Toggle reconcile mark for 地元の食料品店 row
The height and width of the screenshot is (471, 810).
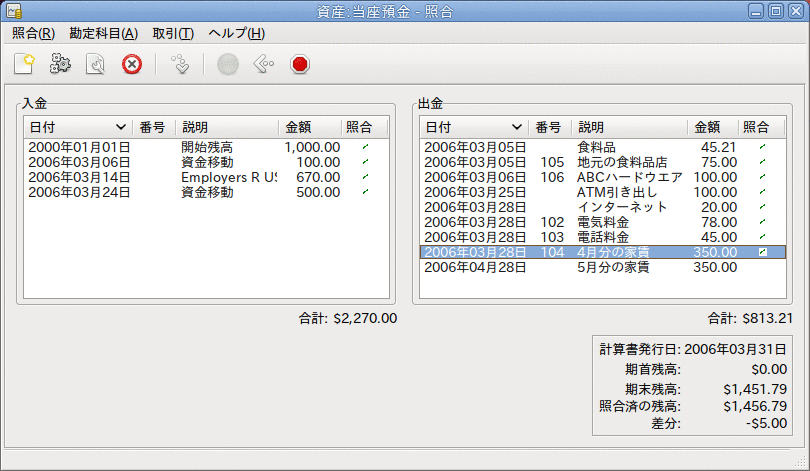pyautogui.click(x=762, y=162)
